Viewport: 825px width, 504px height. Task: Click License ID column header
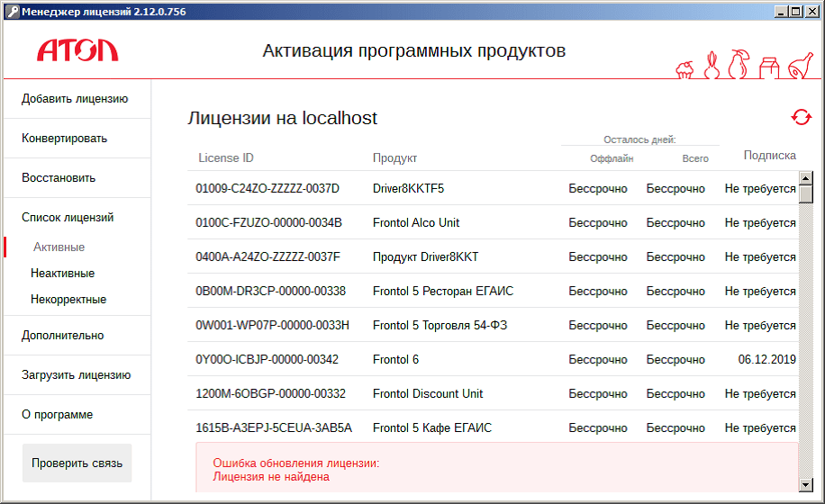click(226, 158)
